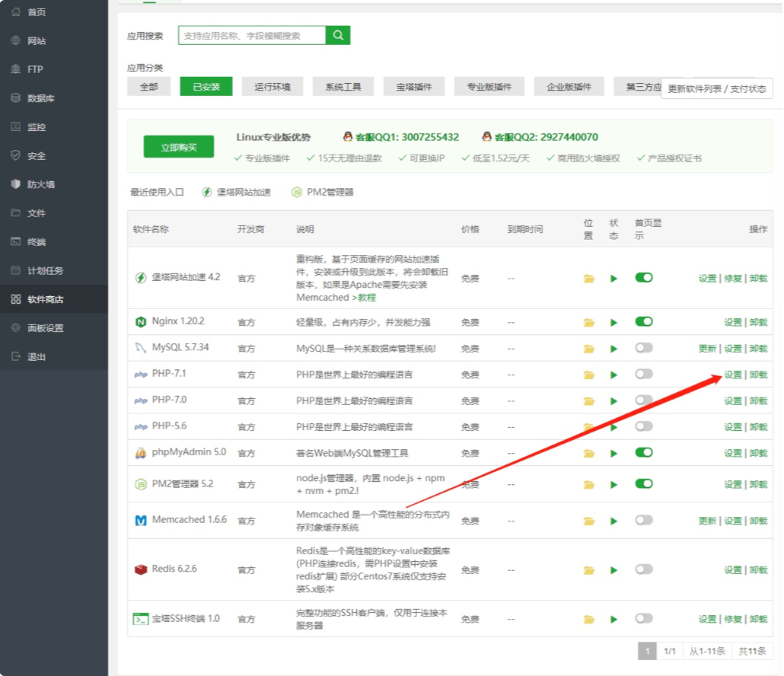Click 退出 logout icon in sidebar
Viewport: 784px width, 676px height.
[x=16, y=356]
